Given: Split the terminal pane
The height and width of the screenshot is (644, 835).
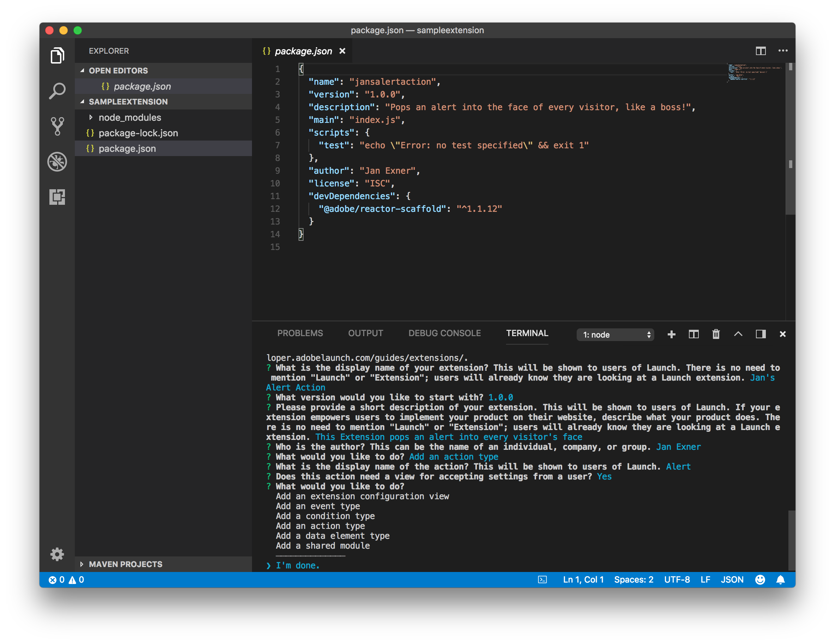Looking at the screenshot, I should [x=693, y=334].
